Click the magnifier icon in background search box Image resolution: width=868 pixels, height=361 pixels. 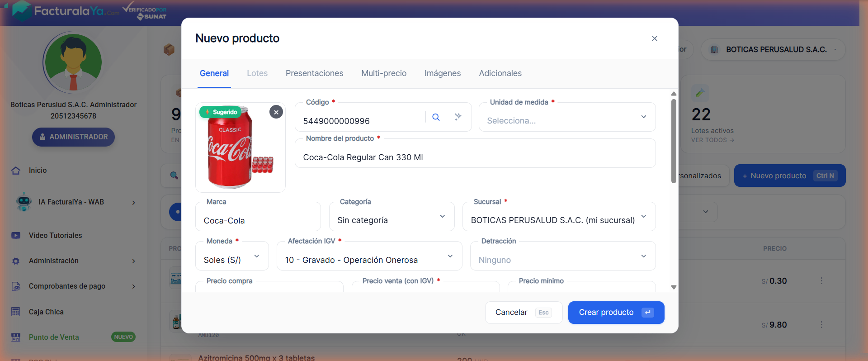point(174,176)
